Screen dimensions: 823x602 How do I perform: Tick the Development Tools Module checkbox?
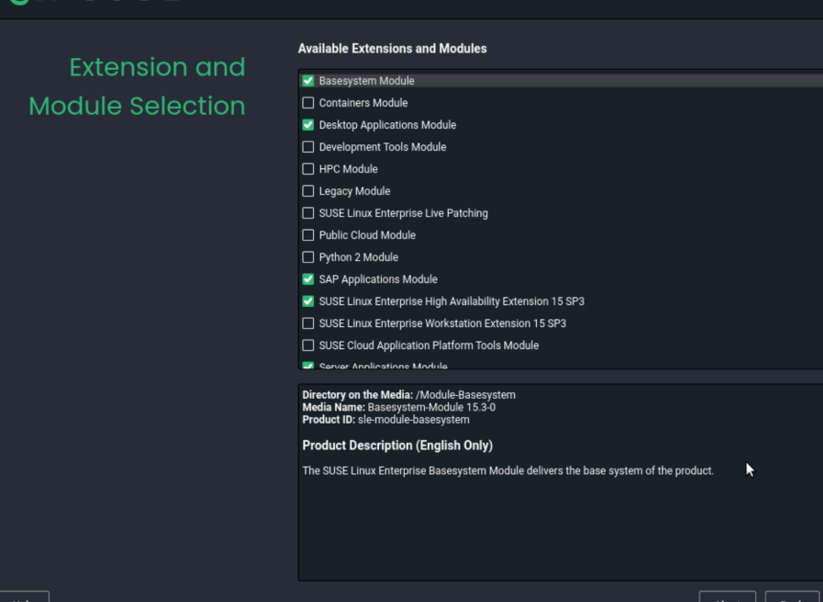click(x=308, y=147)
